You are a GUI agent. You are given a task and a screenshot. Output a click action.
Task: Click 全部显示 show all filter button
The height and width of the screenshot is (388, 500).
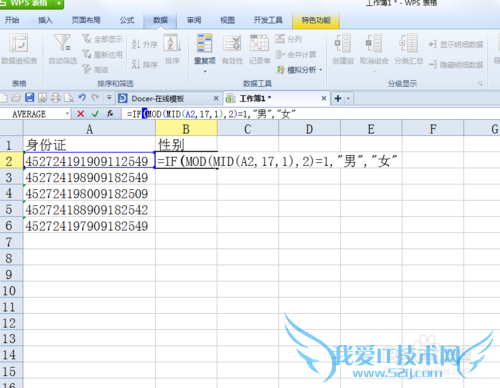tap(102, 39)
